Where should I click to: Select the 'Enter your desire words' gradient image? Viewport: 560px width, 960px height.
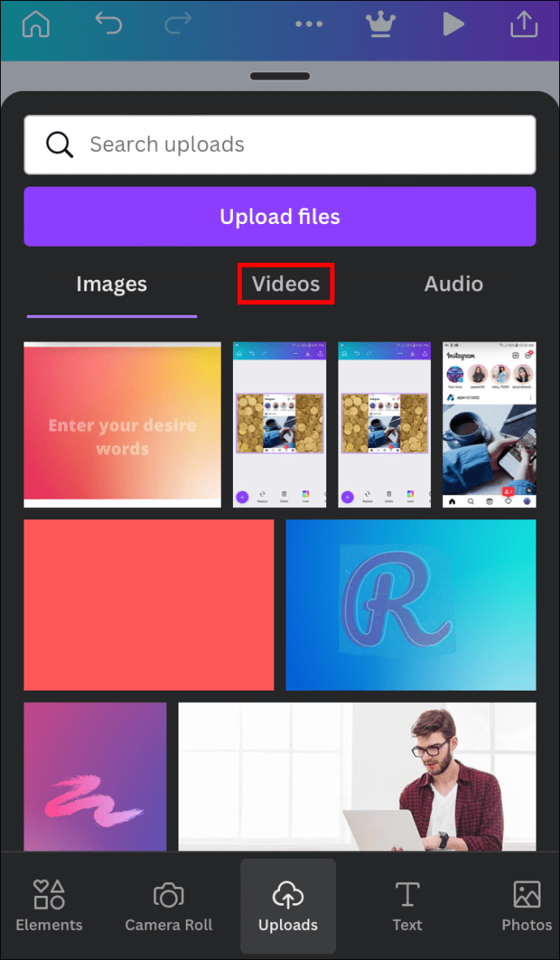tap(123, 424)
